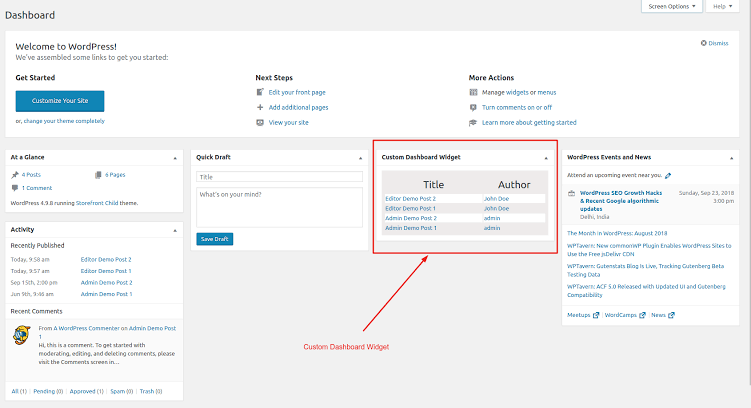751x408 pixels.
Task: Open WPTavern Gutenstats Blog news link
Action: click(645, 270)
